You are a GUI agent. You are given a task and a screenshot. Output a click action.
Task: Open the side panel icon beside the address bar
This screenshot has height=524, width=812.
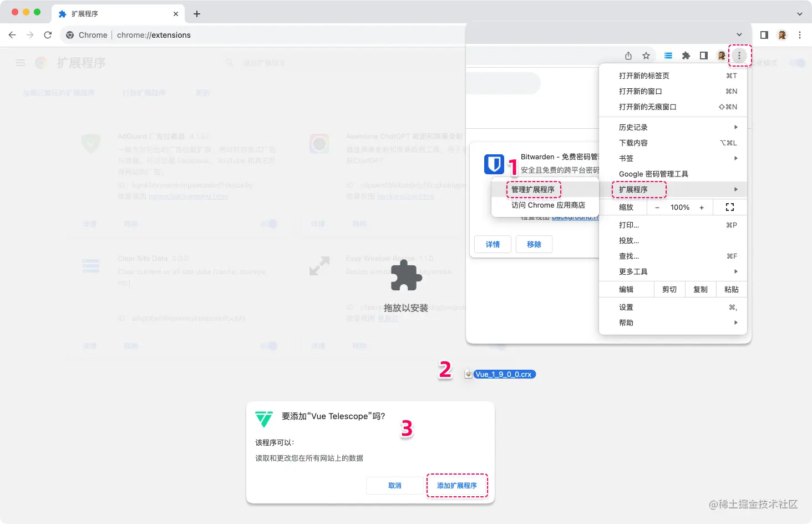pos(764,35)
